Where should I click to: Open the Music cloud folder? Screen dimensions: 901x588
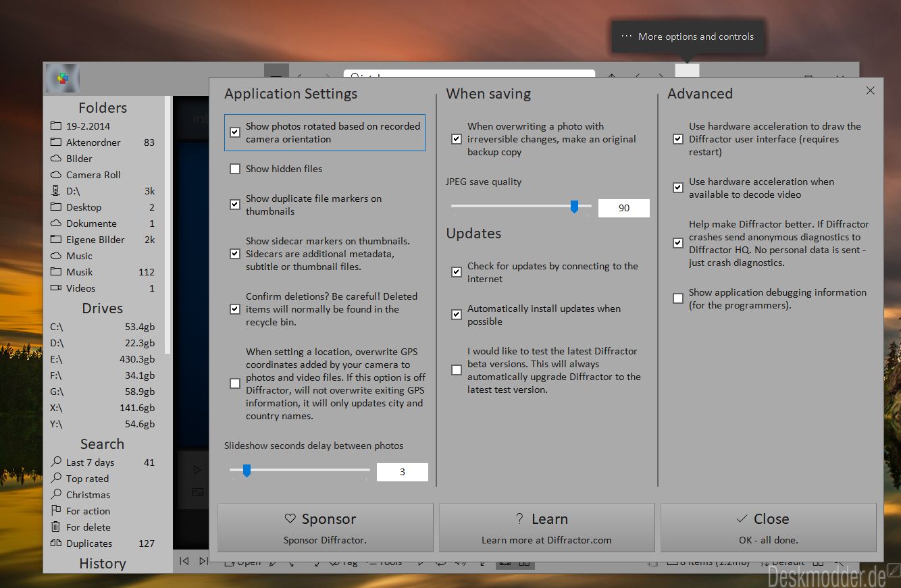click(103, 256)
